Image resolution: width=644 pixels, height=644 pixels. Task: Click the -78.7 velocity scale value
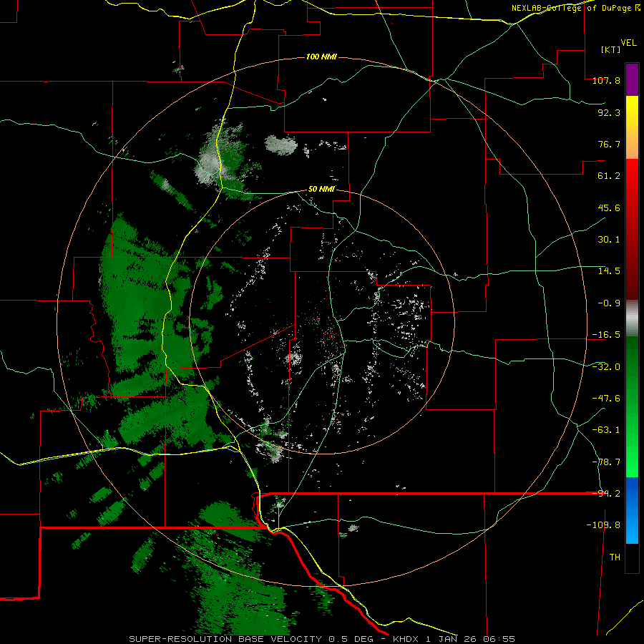pyautogui.click(x=606, y=462)
